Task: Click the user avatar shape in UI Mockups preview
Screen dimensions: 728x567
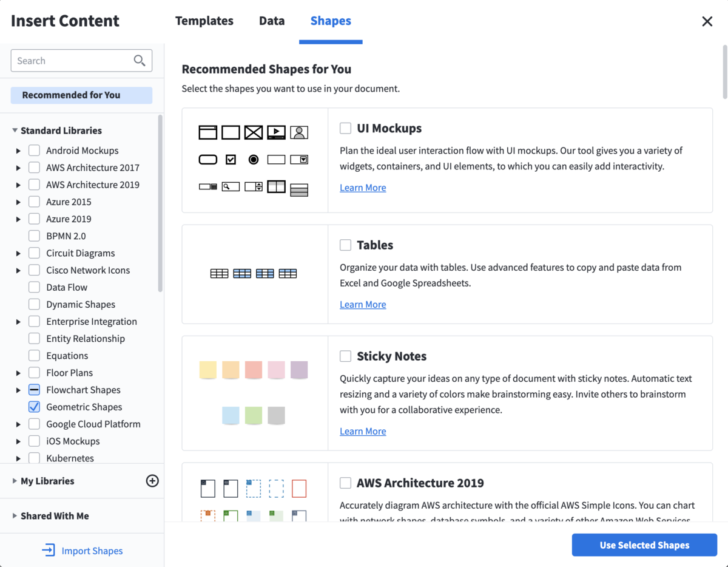Action: point(299,132)
